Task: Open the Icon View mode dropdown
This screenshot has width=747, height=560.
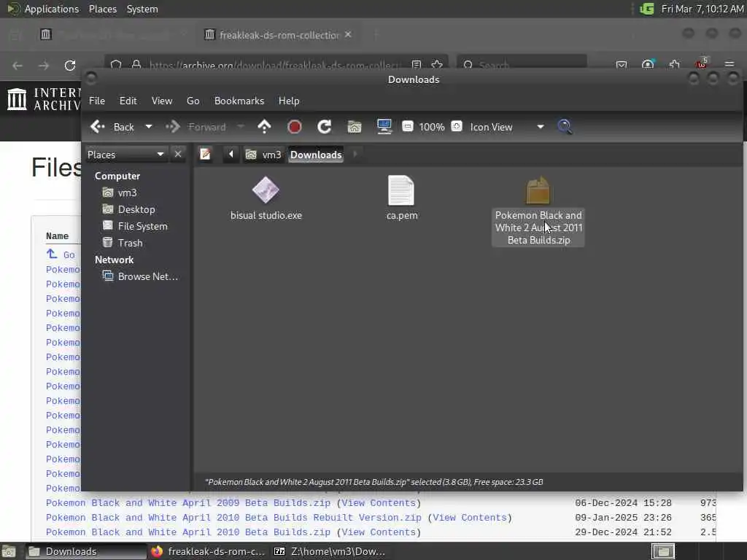Action: pyautogui.click(x=507, y=127)
